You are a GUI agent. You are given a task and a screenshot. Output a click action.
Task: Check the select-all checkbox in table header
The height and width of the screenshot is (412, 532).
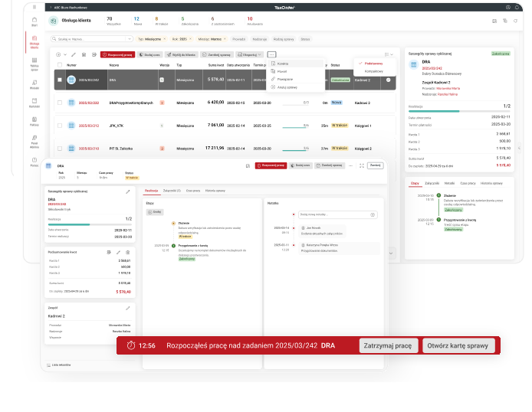click(x=60, y=66)
